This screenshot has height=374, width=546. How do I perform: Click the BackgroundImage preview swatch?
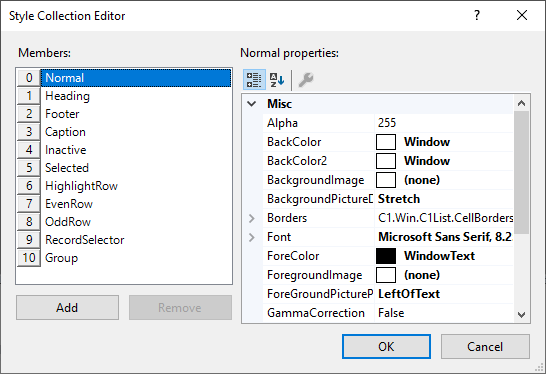[x=386, y=180]
